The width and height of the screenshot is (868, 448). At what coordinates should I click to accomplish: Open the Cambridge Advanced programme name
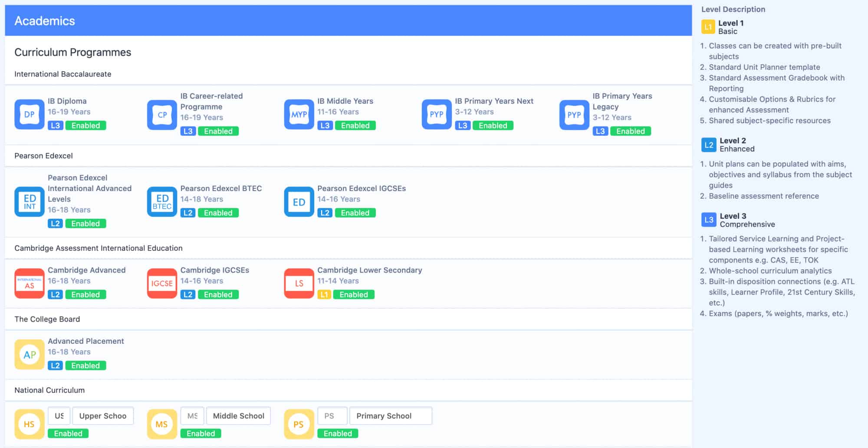click(x=87, y=270)
